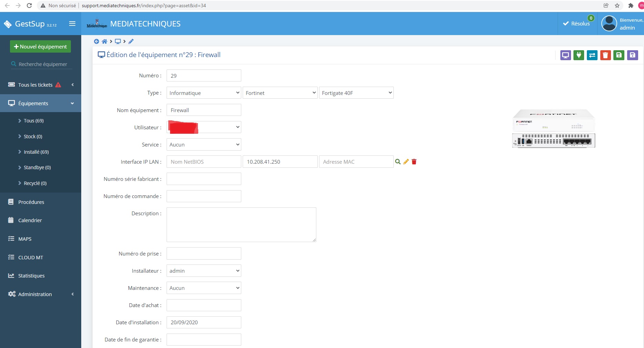Click the purple monitor icon in the equipment toolbar
Image resolution: width=644 pixels, height=348 pixels.
click(x=565, y=55)
